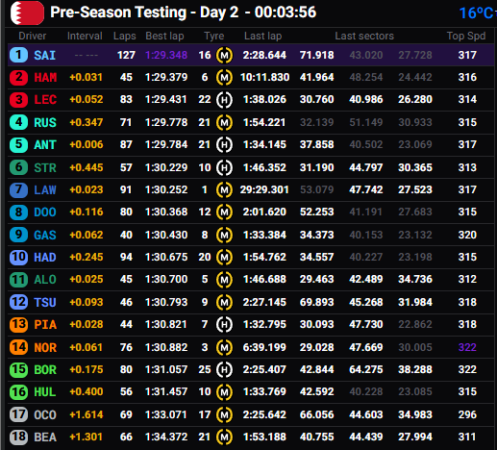
Task: Click SAI's medium tyre icon
Action: click(224, 55)
